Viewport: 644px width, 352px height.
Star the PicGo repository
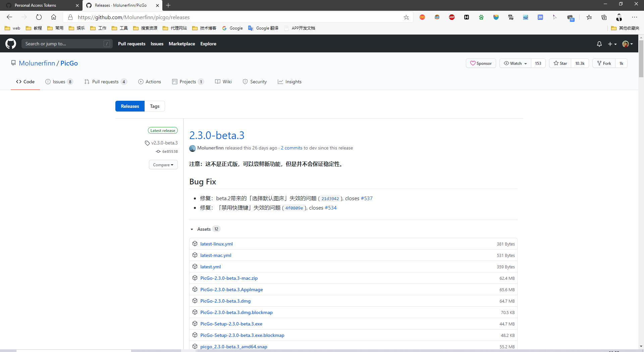point(560,63)
